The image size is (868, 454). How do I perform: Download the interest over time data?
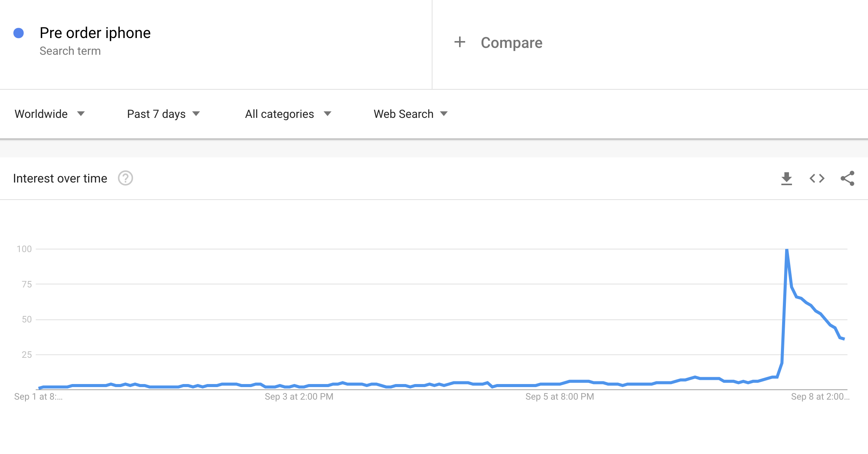[786, 178]
